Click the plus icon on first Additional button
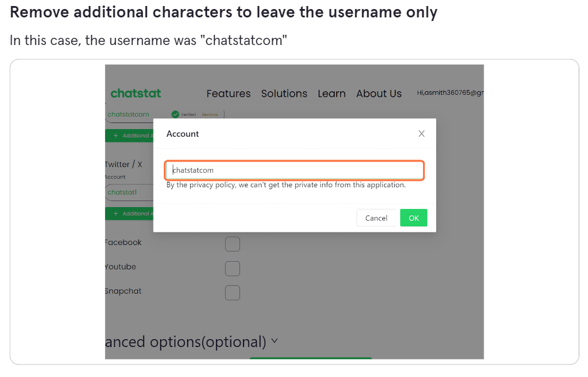The height and width of the screenshot is (377, 588). coord(115,136)
